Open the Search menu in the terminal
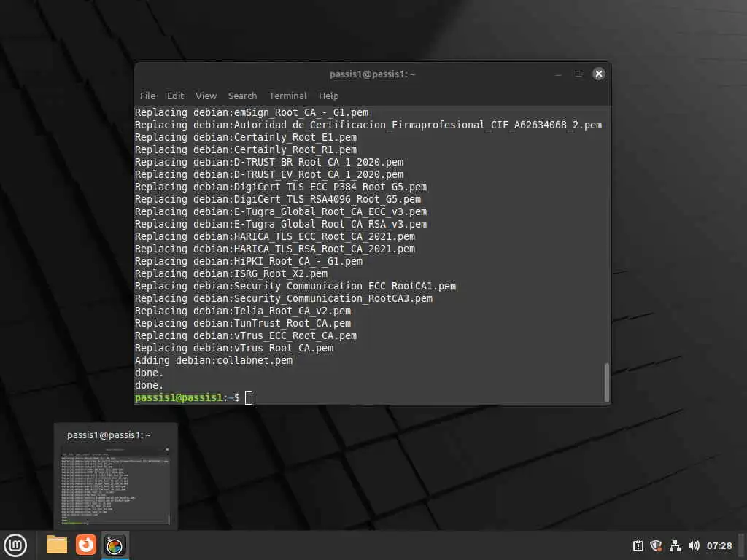Screen dimensions: 747x560 [242, 96]
